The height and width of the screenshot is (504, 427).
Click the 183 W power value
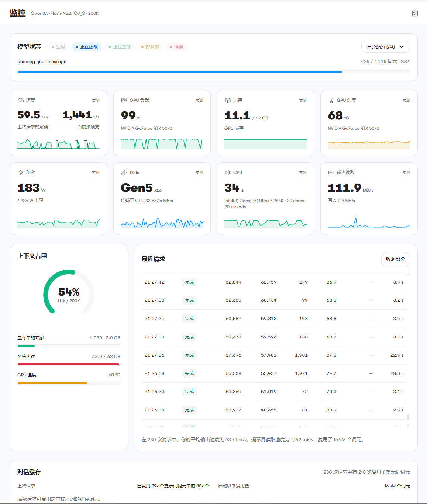[31, 188]
